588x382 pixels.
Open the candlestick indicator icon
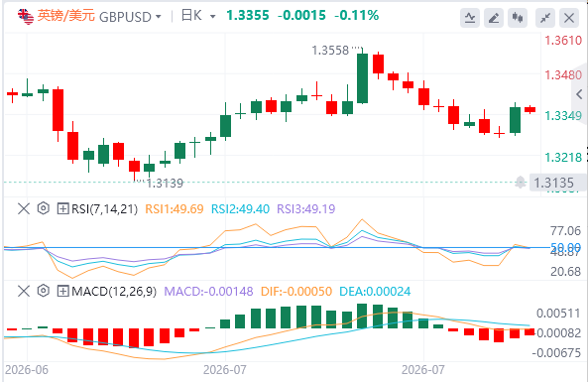pos(518,18)
